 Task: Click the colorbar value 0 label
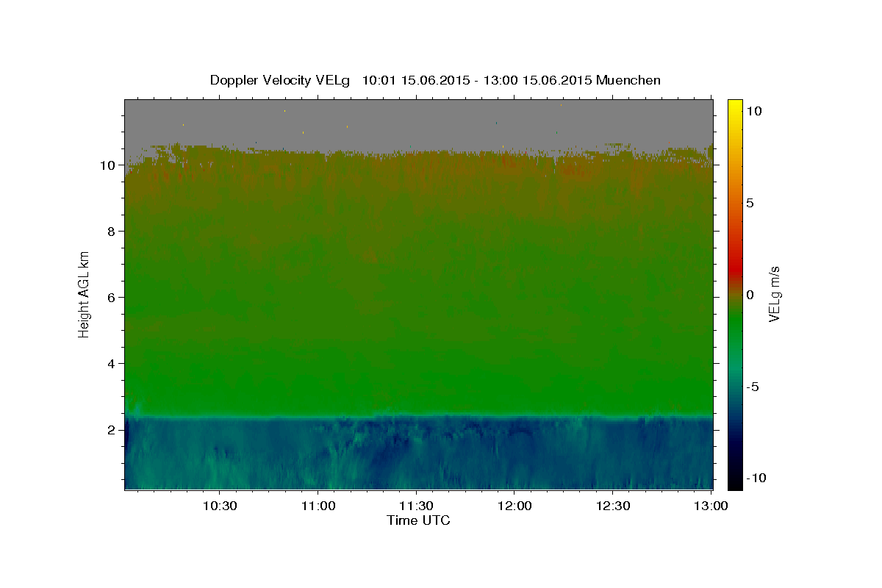click(x=750, y=295)
